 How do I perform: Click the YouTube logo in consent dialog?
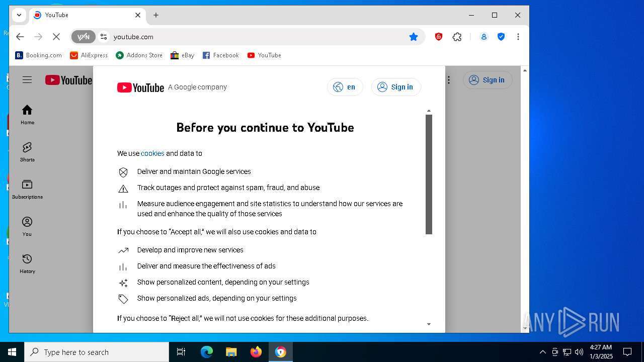tap(140, 87)
